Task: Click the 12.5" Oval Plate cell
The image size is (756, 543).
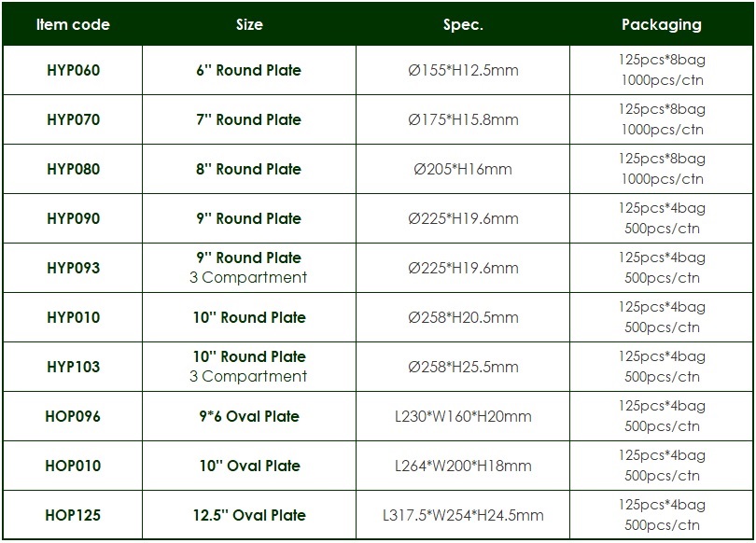Action: [249, 515]
